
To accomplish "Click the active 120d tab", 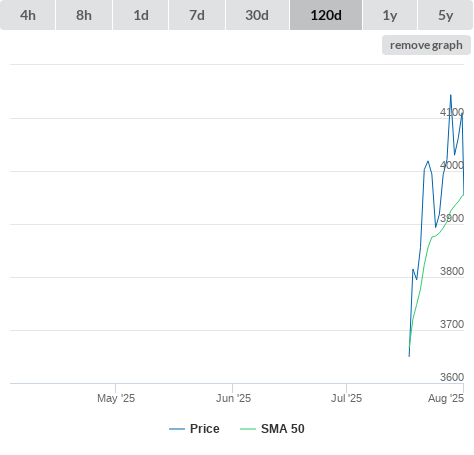I will (326, 15).
